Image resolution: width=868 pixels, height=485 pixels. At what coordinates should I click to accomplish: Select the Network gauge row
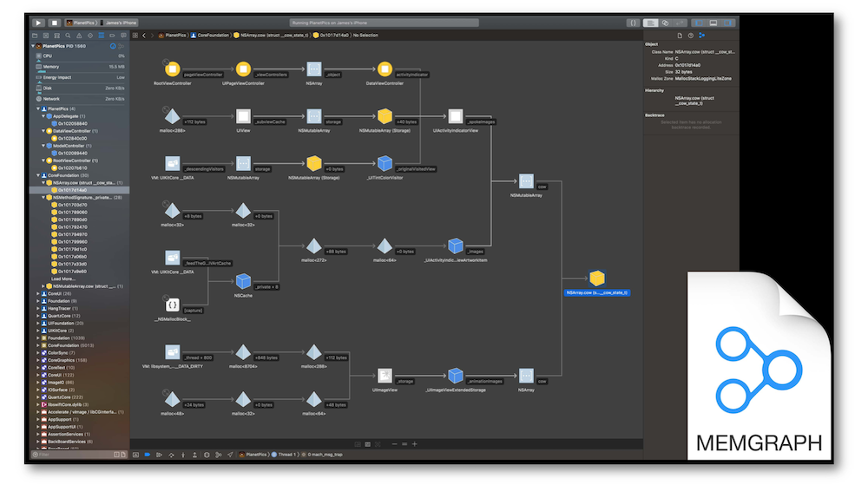(80, 99)
